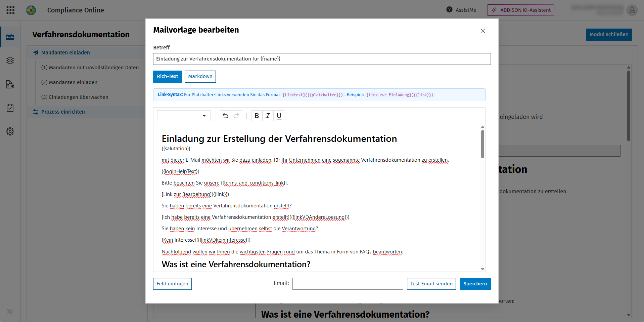Screen dimensions: 644x322
Task: Expand sidebar with double chevron
Action: [x=10, y=312]
